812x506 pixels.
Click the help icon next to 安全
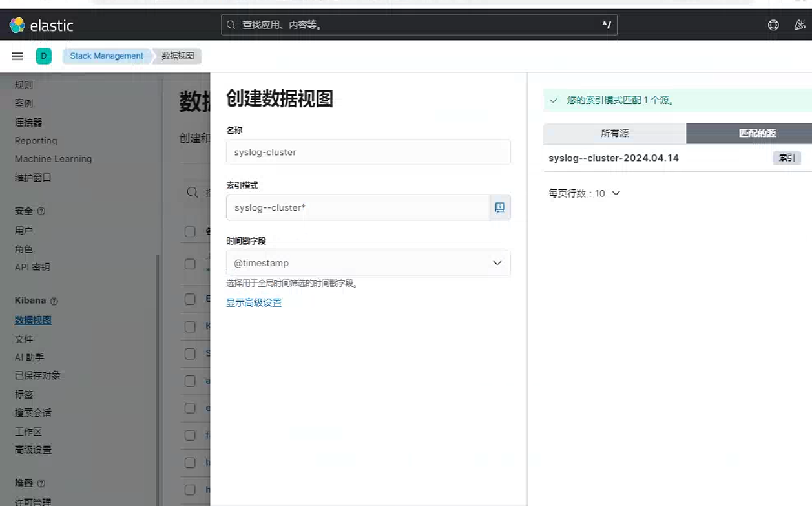tap(41, 211)
